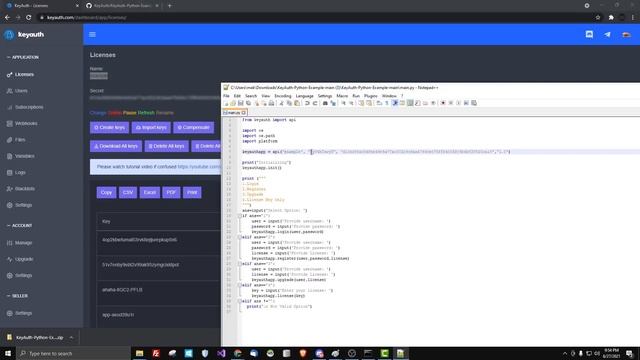Click the Print icon in the Notepad++ toolbar
The image size is (640, 360).
[x=271, y=103]
